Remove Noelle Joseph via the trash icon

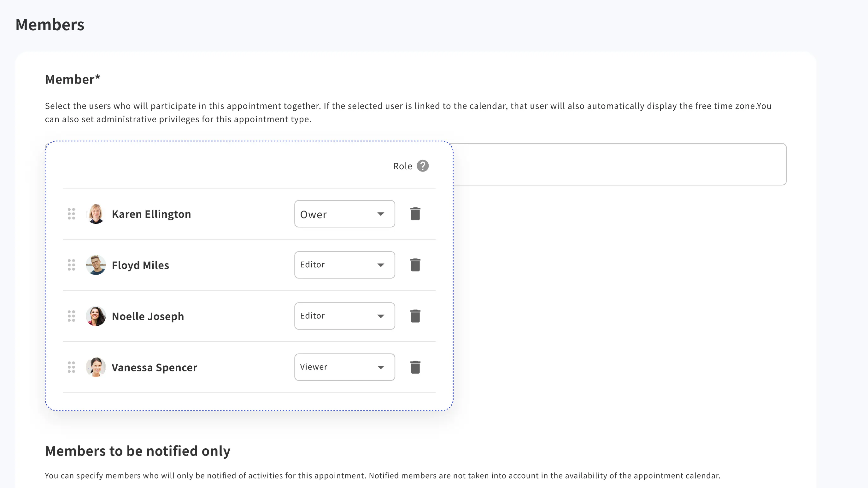pos(415,316)
